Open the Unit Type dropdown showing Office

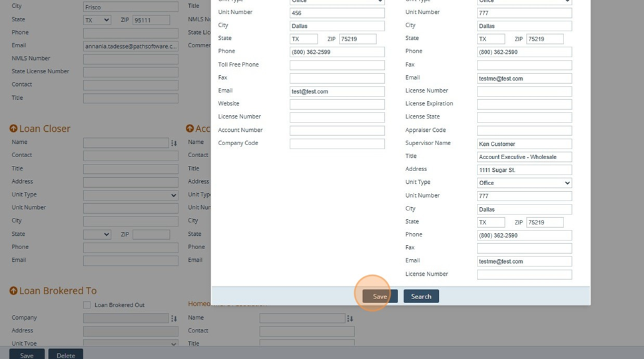click(524, 182)
